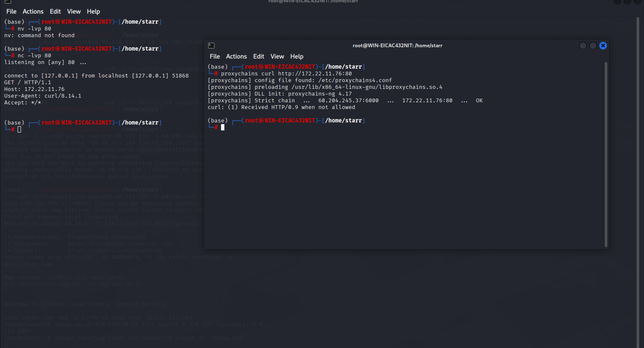Open File menu in foreground proxychains terminal
644x348 pixels.
[215, 56]
